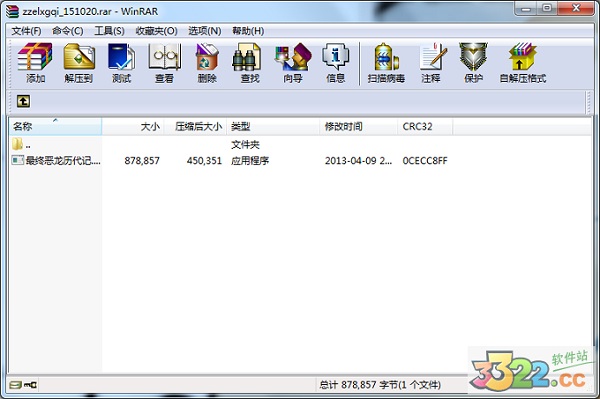Screen dimensions: 600x399
Task: Close the WinRAR window
Action: click(x=576, y=8)
